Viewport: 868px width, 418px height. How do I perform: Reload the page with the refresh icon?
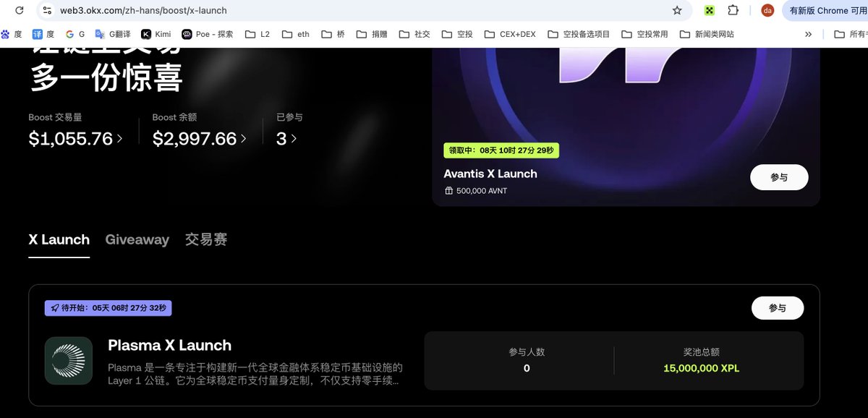20,10
